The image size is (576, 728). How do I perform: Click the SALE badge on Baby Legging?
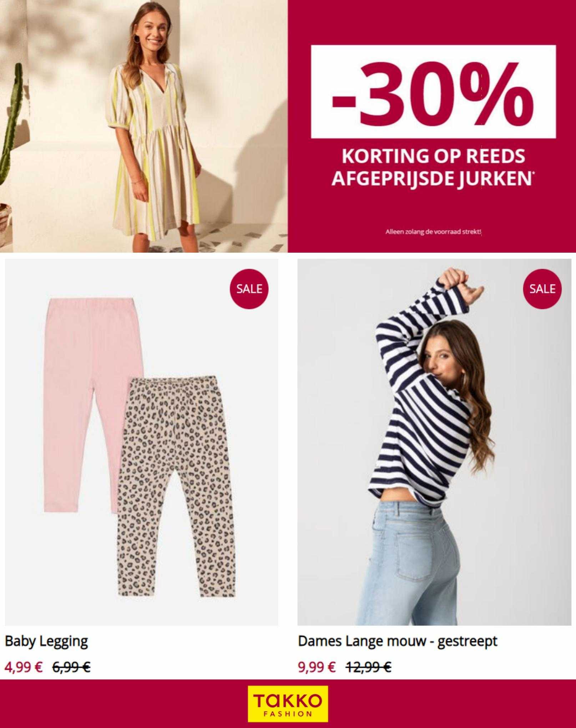pyautogui.click(x=249, y=288)
